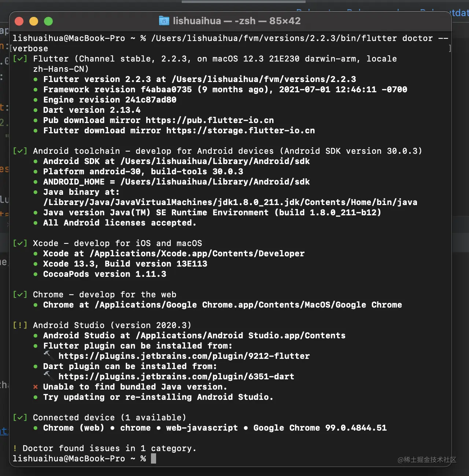Click the Chrome at /Applications/Google Chrome.app line

click(222, 305)
